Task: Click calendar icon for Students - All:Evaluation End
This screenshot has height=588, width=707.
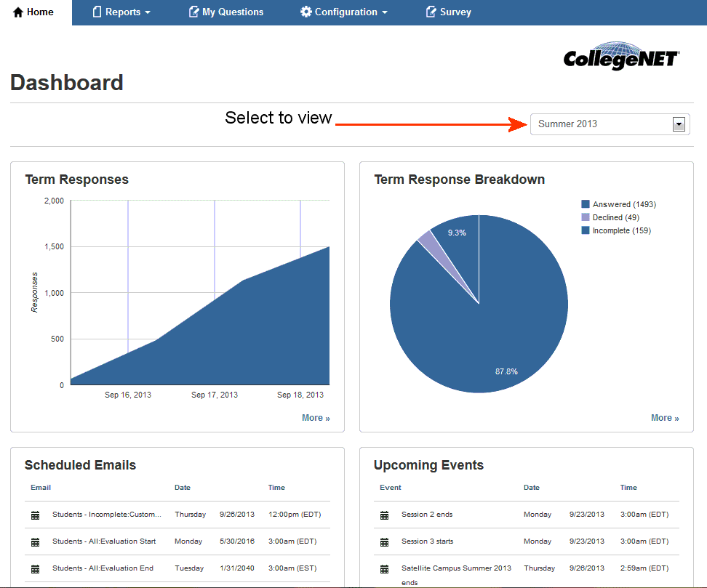Action: (35, 569)
